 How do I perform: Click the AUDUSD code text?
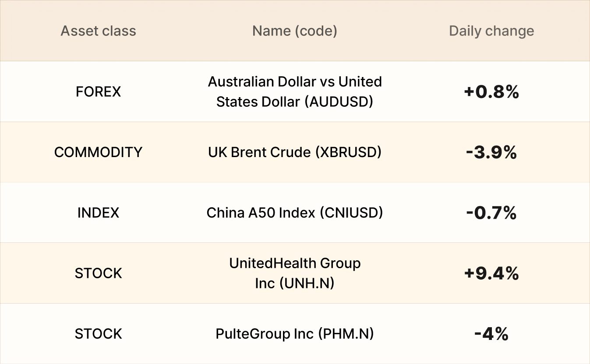coord(339,102)
